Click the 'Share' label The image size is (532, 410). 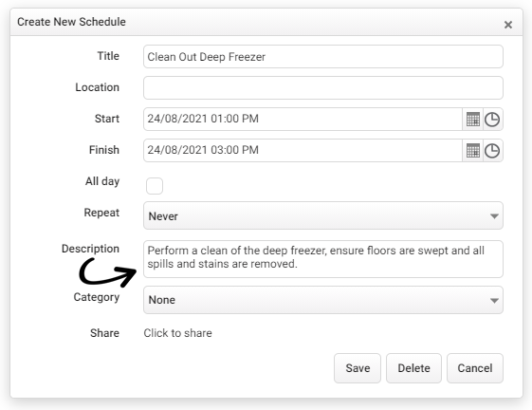point(105,333)
